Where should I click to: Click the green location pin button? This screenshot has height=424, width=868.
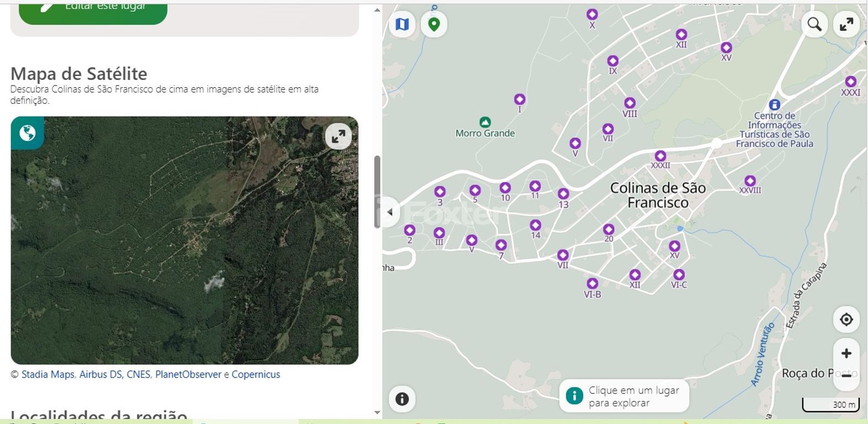pyautogui.click(x=434, y=24)
